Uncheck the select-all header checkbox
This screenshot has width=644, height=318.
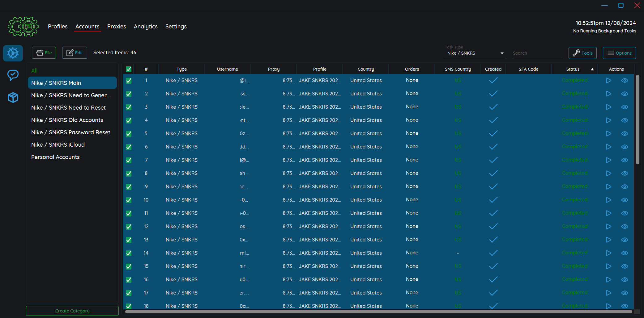click(129, 69)
